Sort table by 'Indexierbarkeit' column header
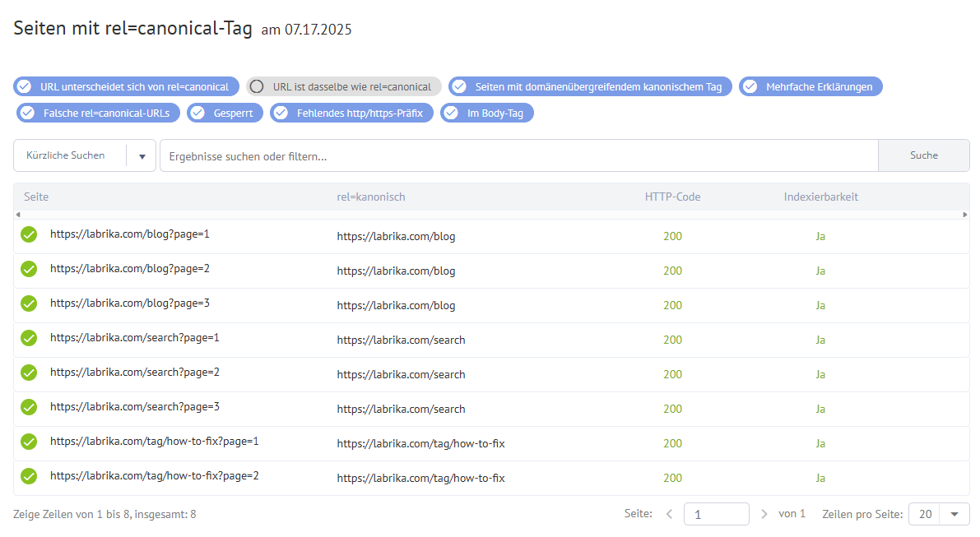The image size is (980, 537). [820, 197]
